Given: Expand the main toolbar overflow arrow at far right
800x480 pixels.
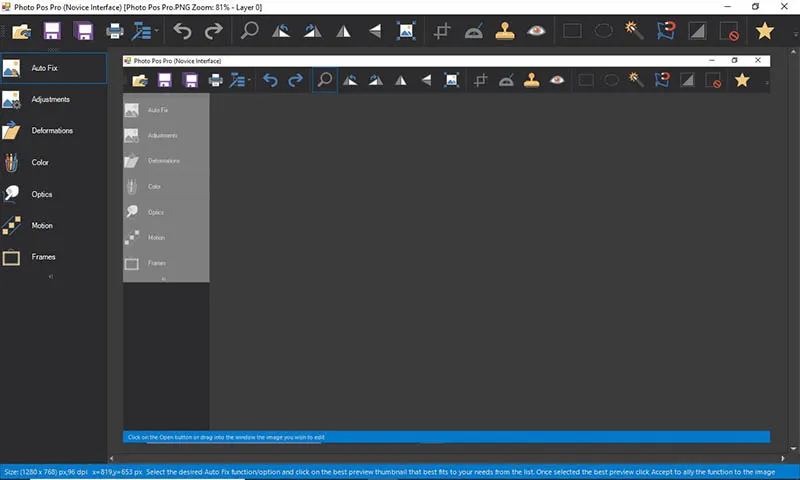Looking at the screenshot, I should [795, 35].
